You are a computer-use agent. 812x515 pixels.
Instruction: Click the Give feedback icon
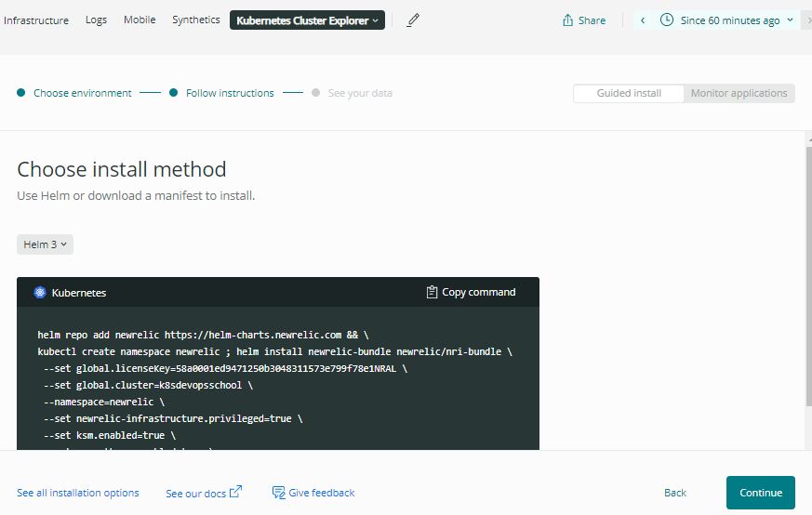tap(278, 492)
